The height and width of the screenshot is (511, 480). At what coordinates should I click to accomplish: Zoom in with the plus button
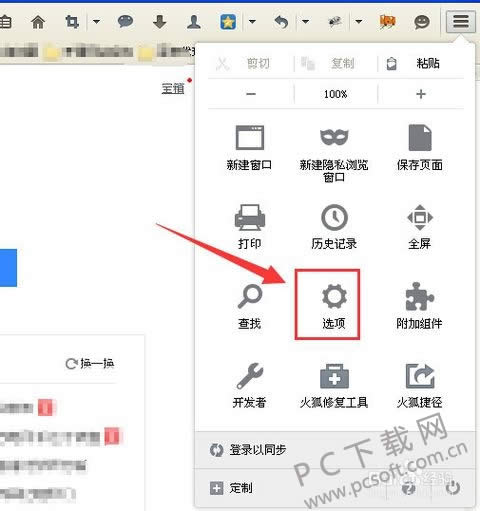point(421,94)
